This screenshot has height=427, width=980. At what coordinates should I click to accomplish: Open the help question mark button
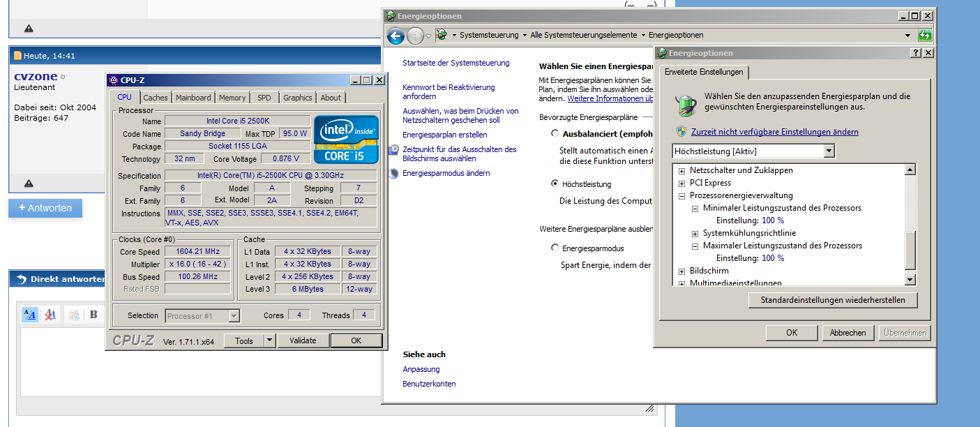[x=915, y=53]
